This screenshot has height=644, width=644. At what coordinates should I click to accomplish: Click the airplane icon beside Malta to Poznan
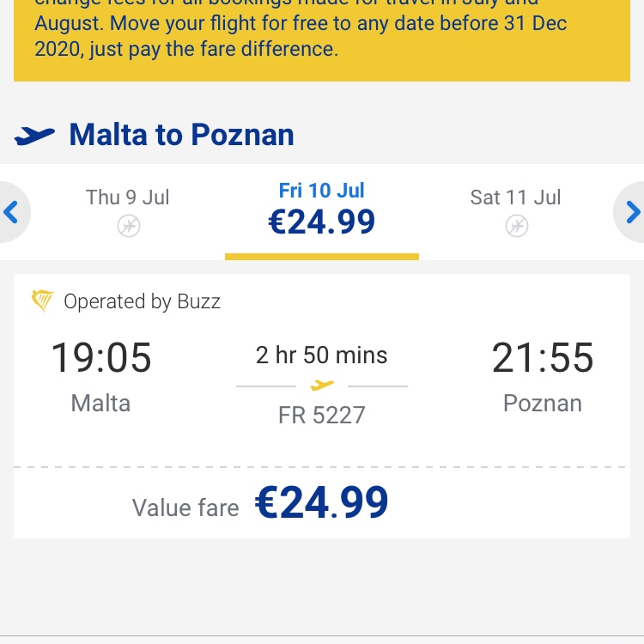click(34, 136)
